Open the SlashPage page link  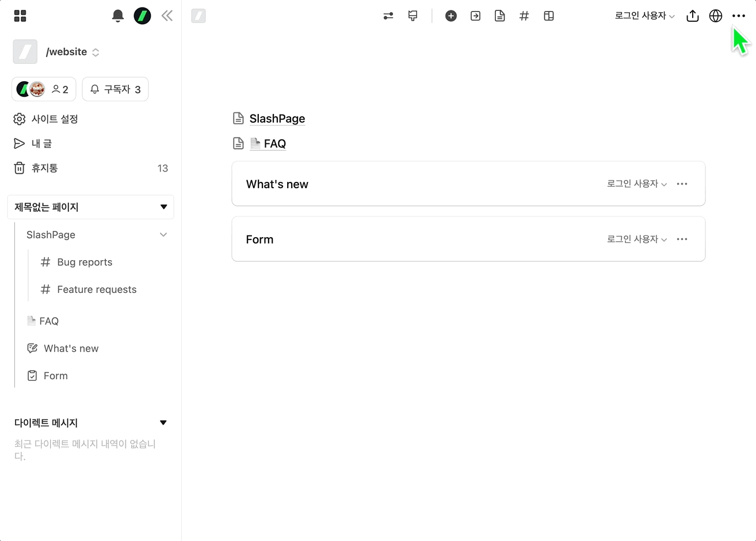click(277, 119)
